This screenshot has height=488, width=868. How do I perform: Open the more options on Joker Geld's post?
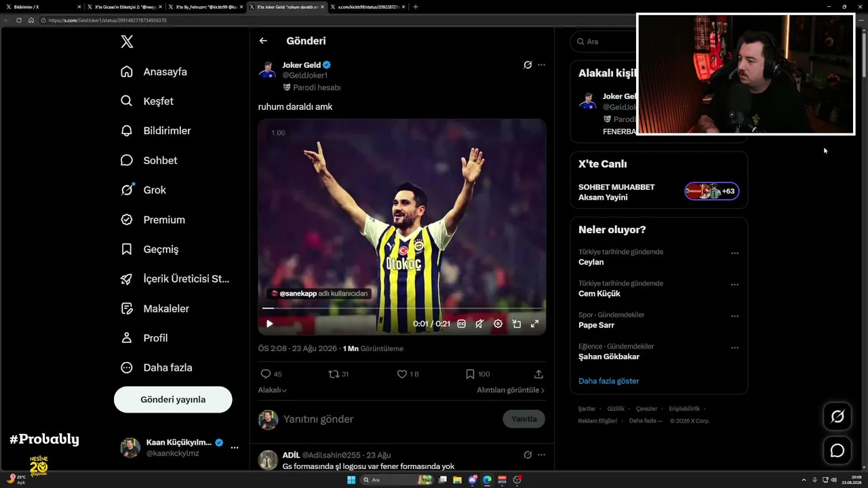[541, 65]
